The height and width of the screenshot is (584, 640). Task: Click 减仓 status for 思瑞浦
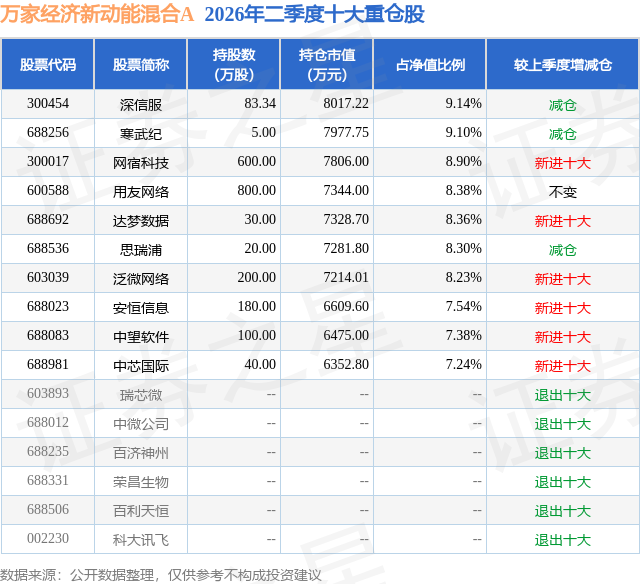pos(562,249)
